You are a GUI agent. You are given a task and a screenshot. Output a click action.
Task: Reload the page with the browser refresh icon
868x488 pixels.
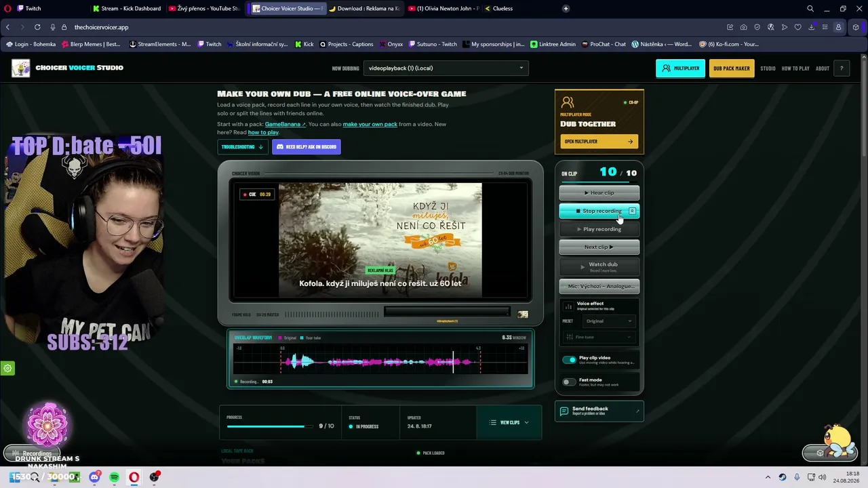[x=37, y=27]
